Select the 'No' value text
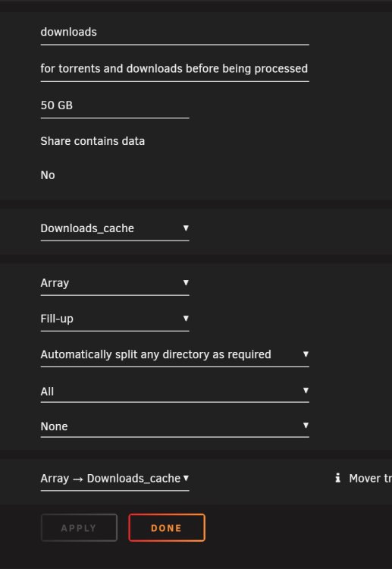 point(48,175)
